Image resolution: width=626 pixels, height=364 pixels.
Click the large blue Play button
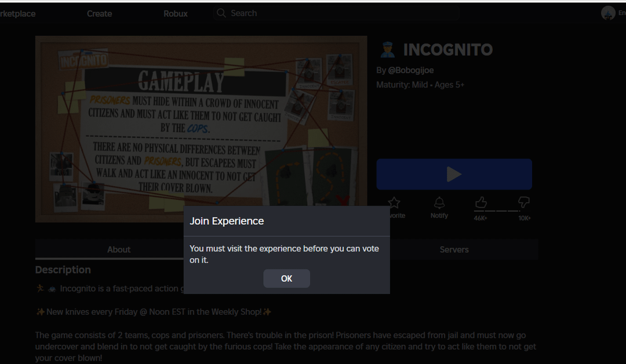pyautogui.click(x=454, y=174)
